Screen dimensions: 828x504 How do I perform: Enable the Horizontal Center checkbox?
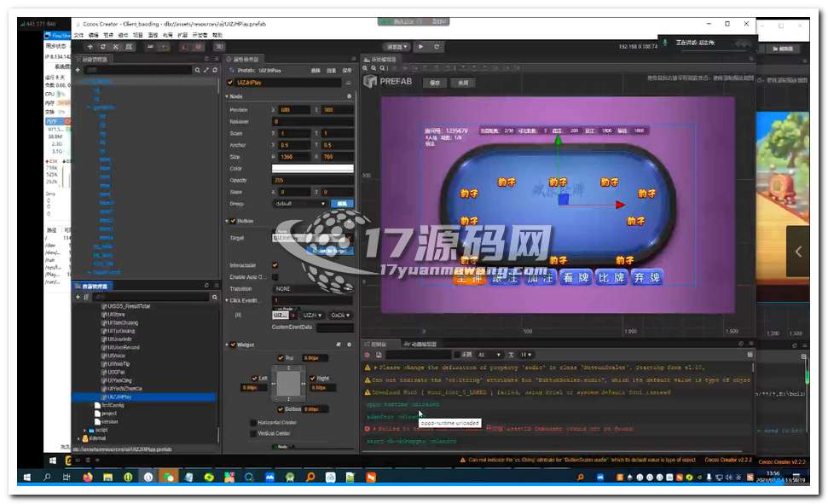(253, 423)
